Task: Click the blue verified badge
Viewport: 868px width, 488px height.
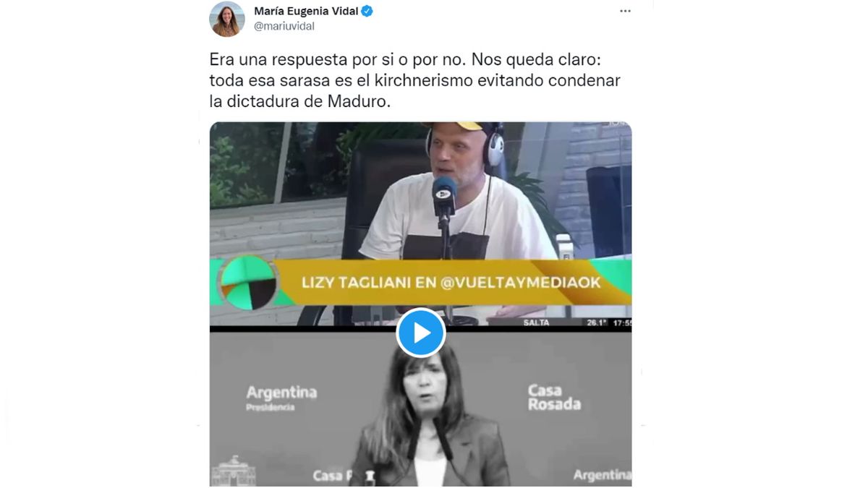Action: (367, 11)
